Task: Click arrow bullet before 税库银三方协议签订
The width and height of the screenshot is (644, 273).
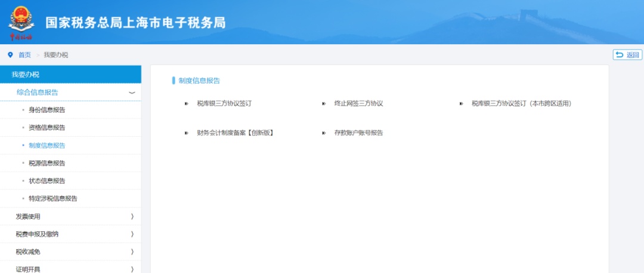Action: click(187, 104)
